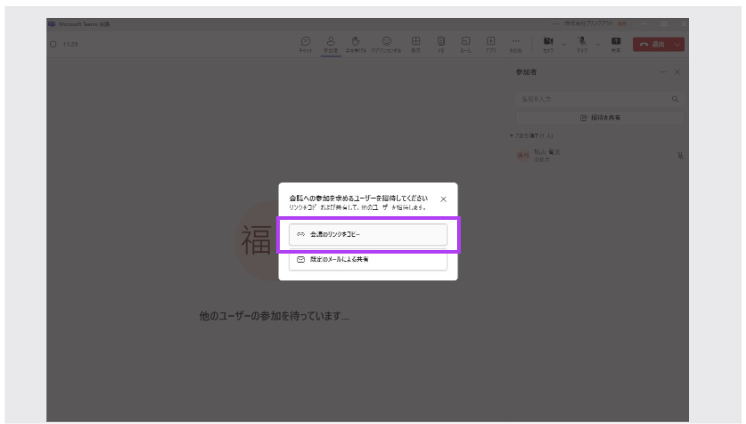Image resolution: width=746 pixels, height=424 pixels.
Task: Click the shield icon beside meeting timer
Action: (x=53, y=44)
